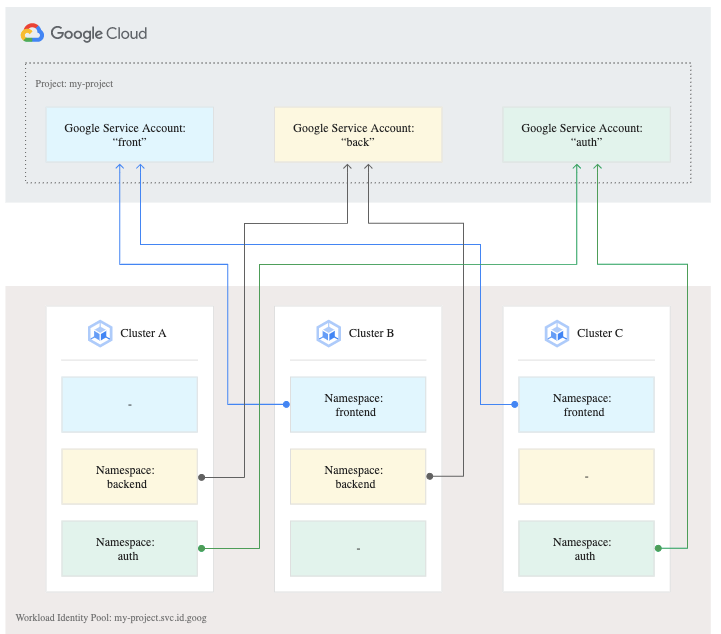Screen dimensions: 721x634
Task: Select the Google Service Account "front" box
Action: [x=130, y=135]
